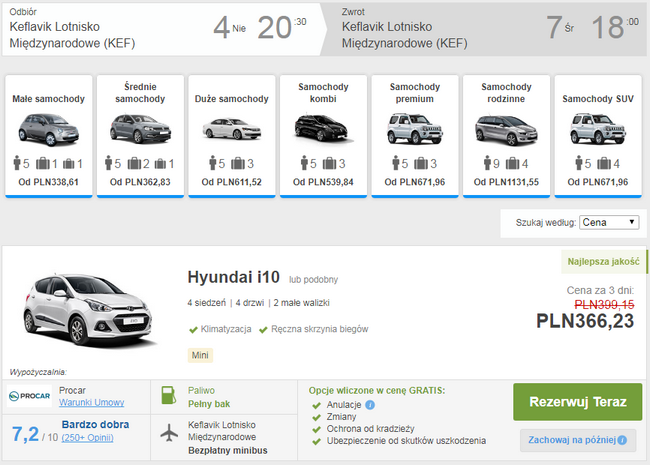Click the checkmark next to Zmiany
Viewport: 650px width, 465px height.
click(317, 417)
